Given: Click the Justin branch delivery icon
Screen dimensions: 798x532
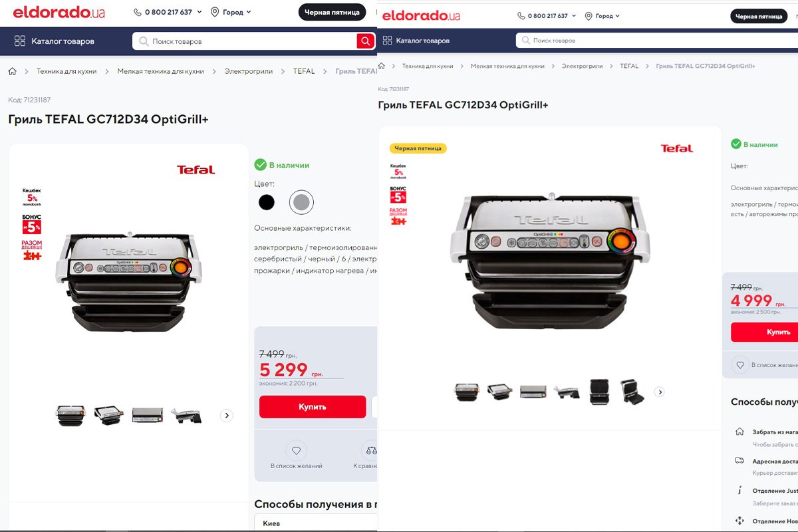Looking at the screenshot, I should pyautogui.click(x=739, y=490).
